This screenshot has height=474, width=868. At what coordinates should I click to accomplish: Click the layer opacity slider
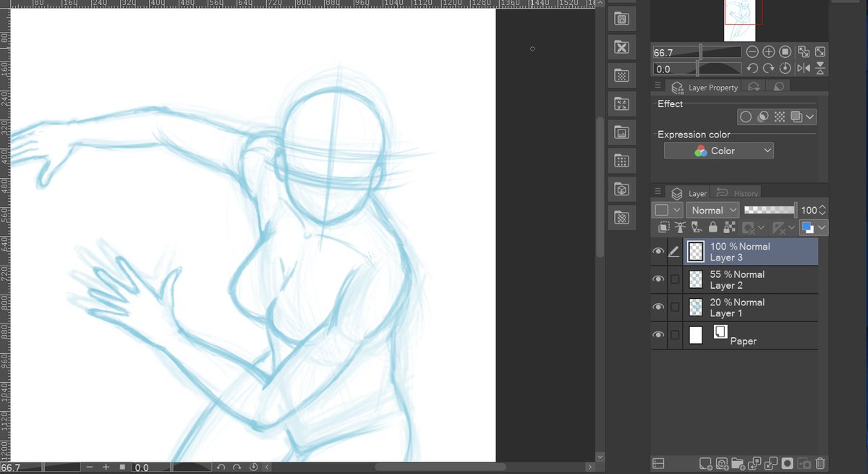click(770, 210)
